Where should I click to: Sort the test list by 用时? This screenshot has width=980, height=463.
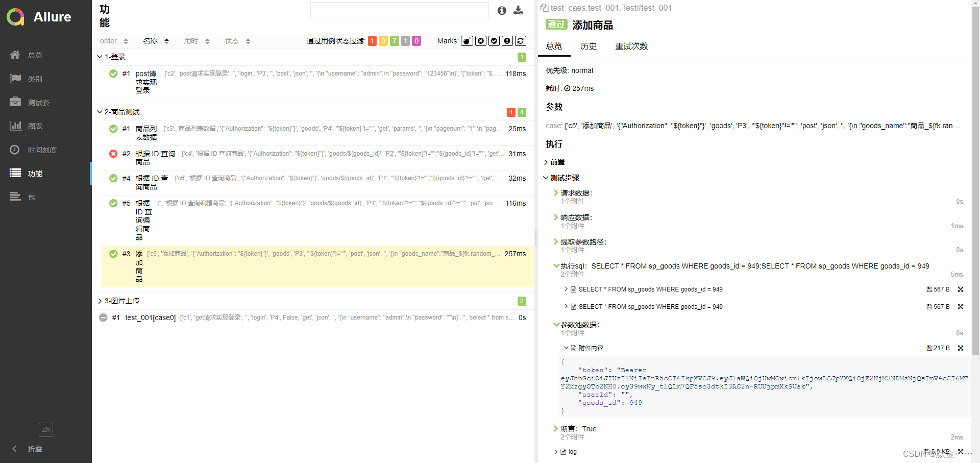pyautogui.click(x=197, y=41)
